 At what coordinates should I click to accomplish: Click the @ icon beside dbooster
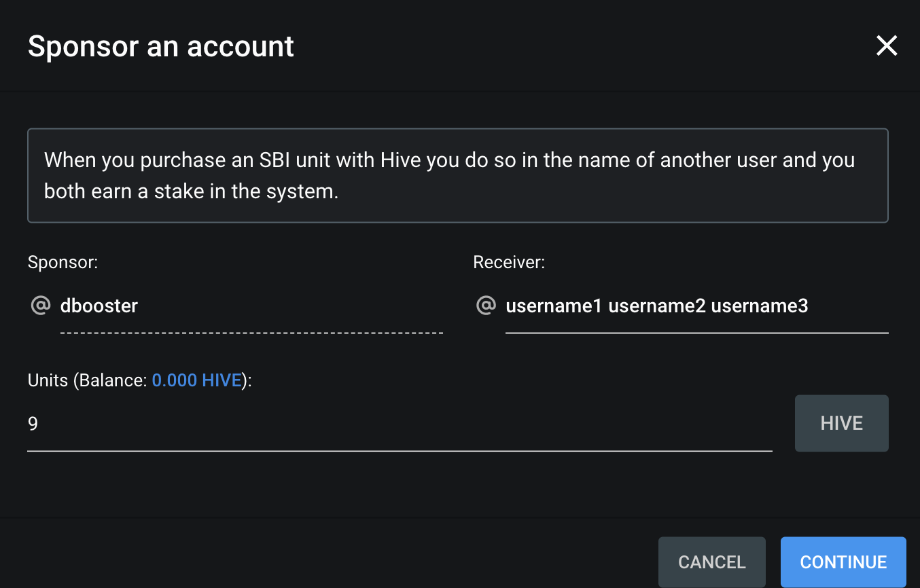coord(40,306)
